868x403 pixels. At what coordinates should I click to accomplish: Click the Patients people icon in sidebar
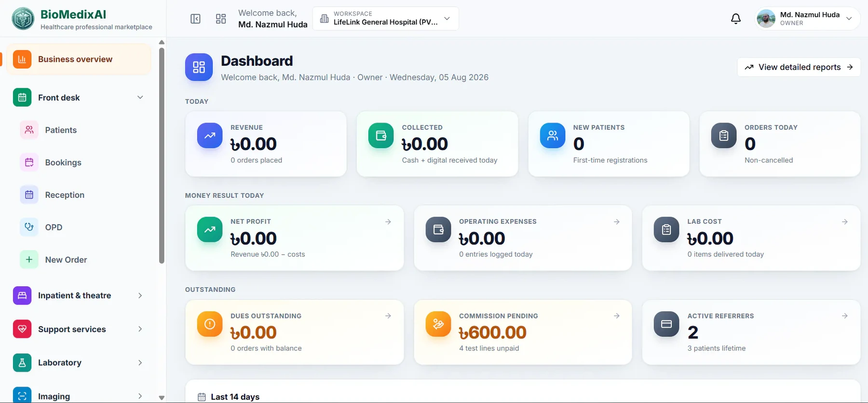pyautogui.click(x=29, y=130)
